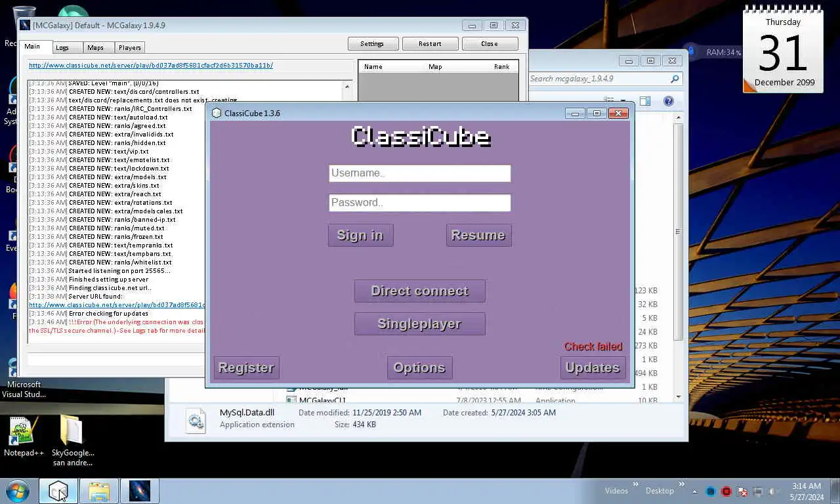Click the red recording tray icon
This screenshot has width=840, height=504.
[726, 491]
